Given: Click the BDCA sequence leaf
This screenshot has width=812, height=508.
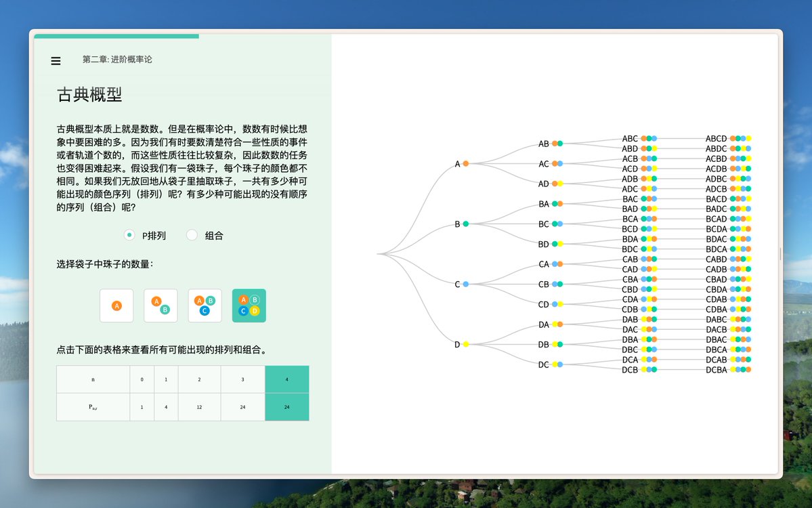Looking at the screenshot, I should 728,249.
